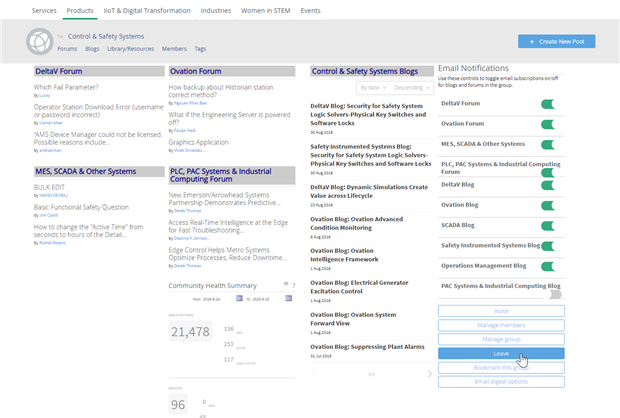Open the DeltaV Forum heading
The image size is (620, 418).
[59, 71]
